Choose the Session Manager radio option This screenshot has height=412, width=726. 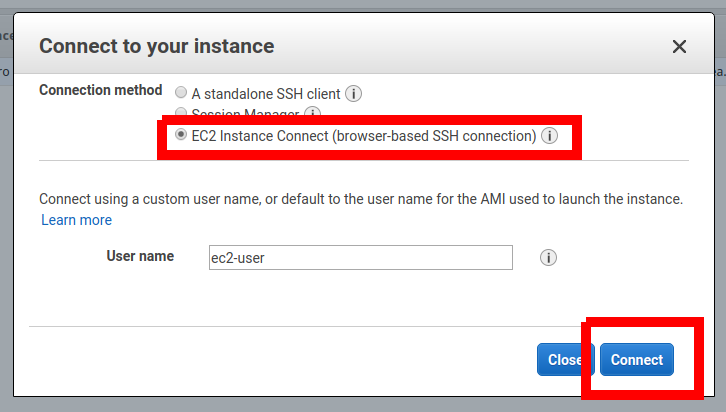click(x=181, y=113)
